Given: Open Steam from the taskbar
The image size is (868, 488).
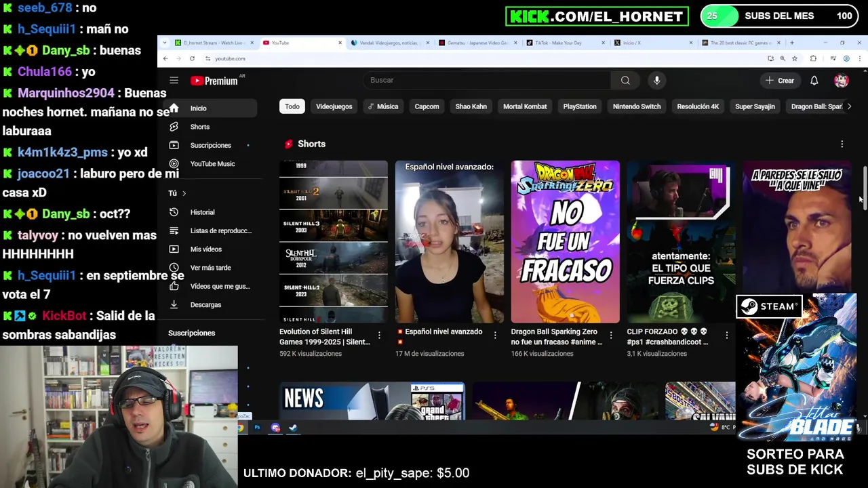Looking at the screenshot, I should (x=293, y=428).
